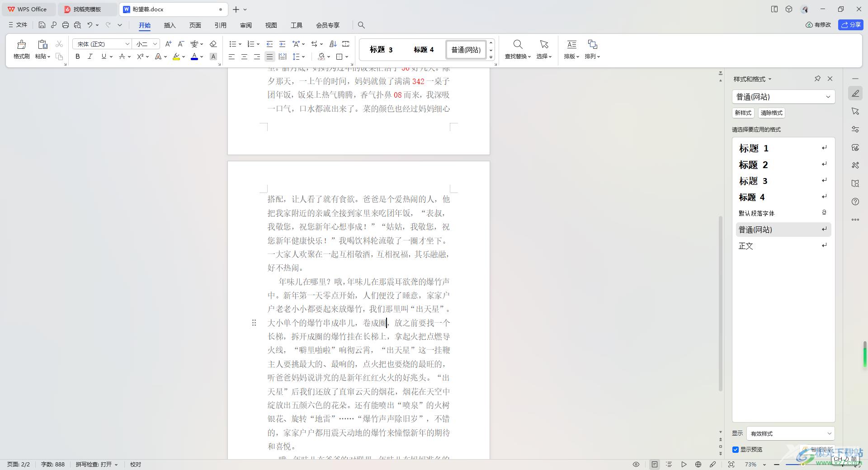Open the 页面 (Page) tab
This screenshot has height=470, width=868.
pyautogui.click(x=195, y=25)
